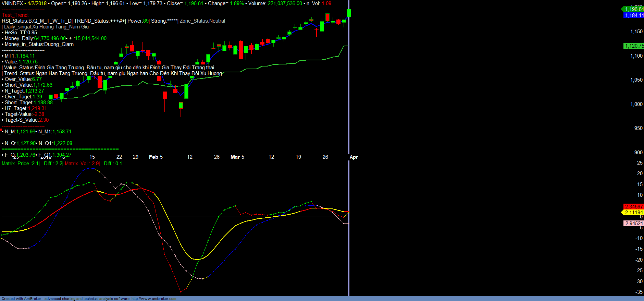Click the last green candlestick at chart top
Screen dimensions: 644x301
(x=349, y=13)
